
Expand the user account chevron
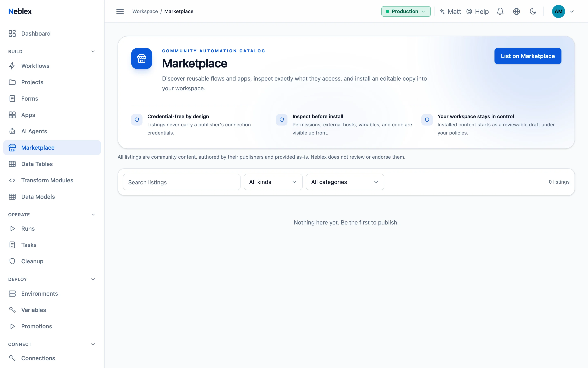(x=572, y=11)
